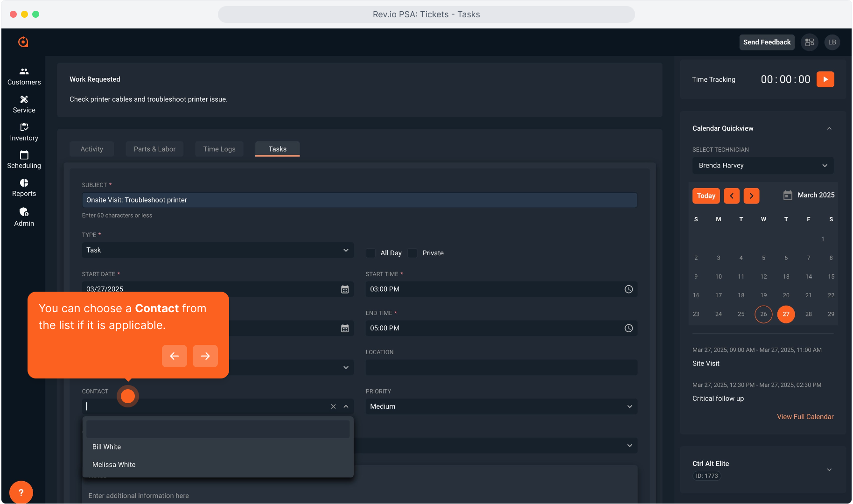Enable the All Day checkbox
The width and height of the screenshot is (853, 504).
pyautogui.click(x=371, y=253)
